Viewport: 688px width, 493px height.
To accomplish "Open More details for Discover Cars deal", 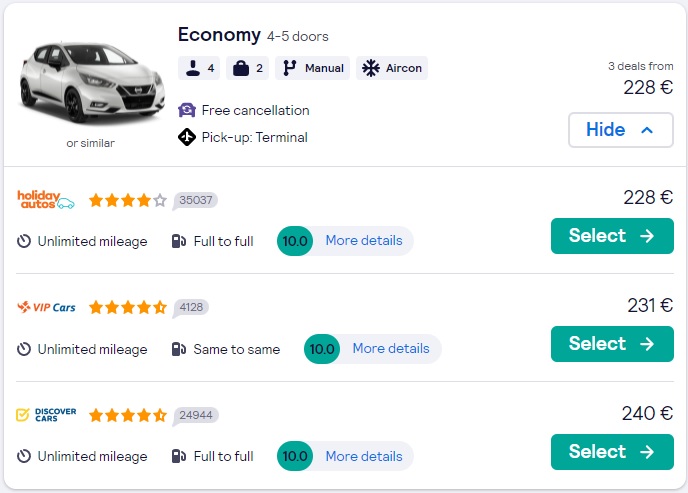I will 363,457.
